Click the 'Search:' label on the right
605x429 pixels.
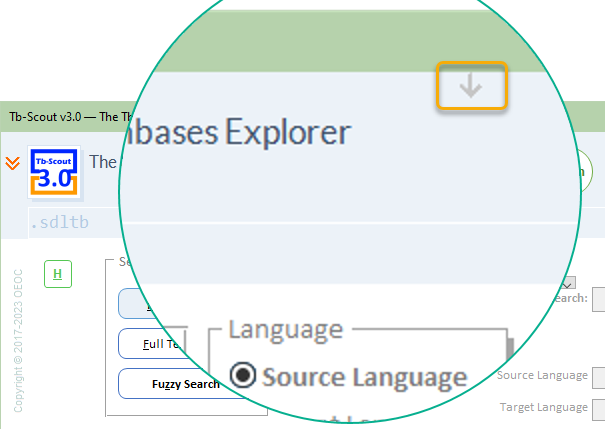coord(569,298)
